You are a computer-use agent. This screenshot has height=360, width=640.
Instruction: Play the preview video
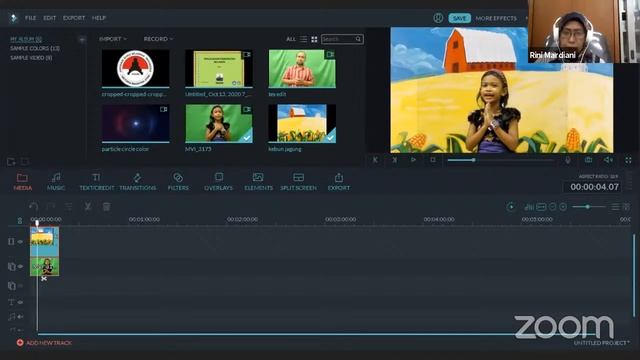point(413,160)
